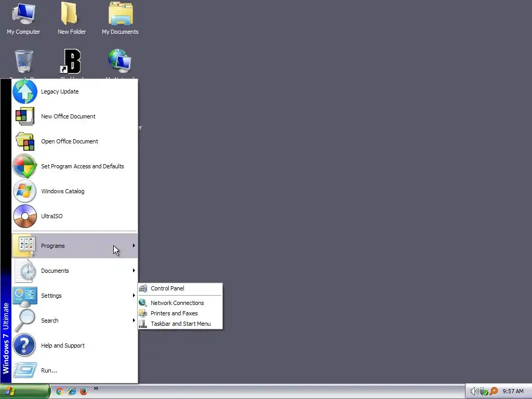Click the Open Office Document icon
Screen dimensions: 532x399
[x=24, y=141]
